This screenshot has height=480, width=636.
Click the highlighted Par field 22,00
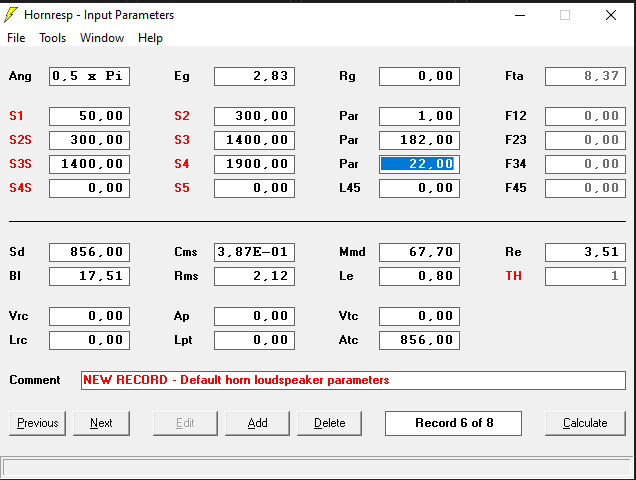coord(419,164)
